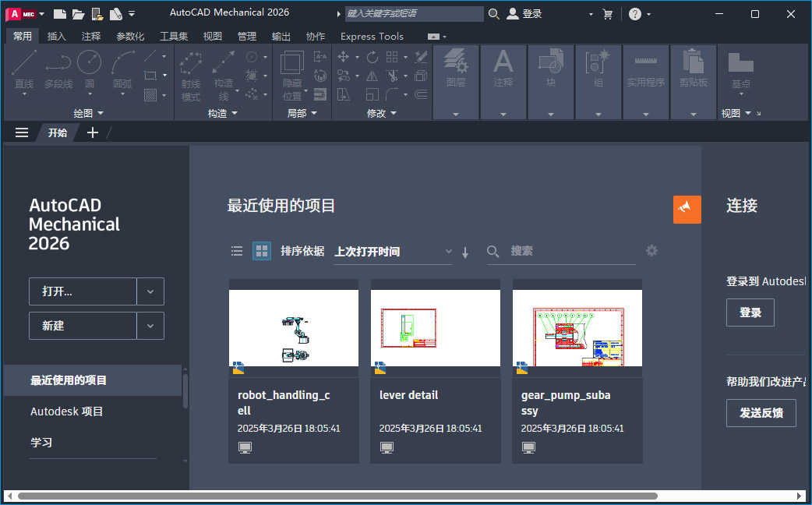812x505 pixels.
Task: Switch recent projects to list view
Action: point(237,251)
